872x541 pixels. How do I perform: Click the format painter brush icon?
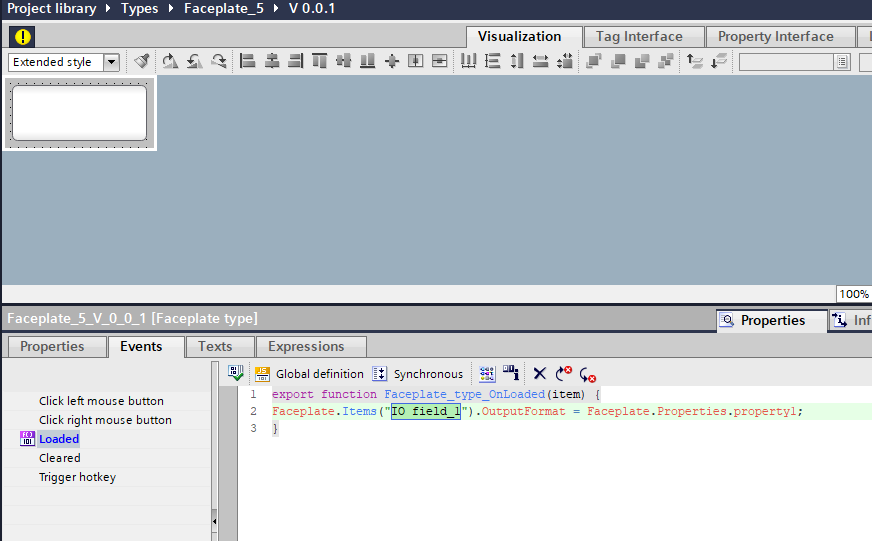point(142,61)
